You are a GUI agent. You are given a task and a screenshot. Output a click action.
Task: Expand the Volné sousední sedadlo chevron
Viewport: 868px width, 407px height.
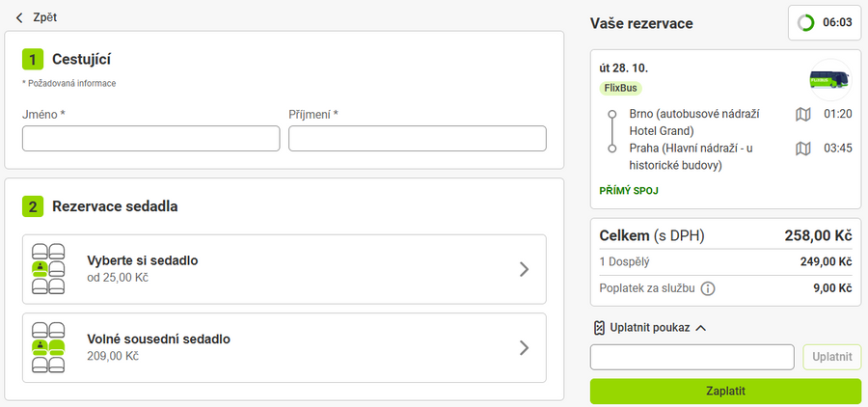(x=524, y=347)
